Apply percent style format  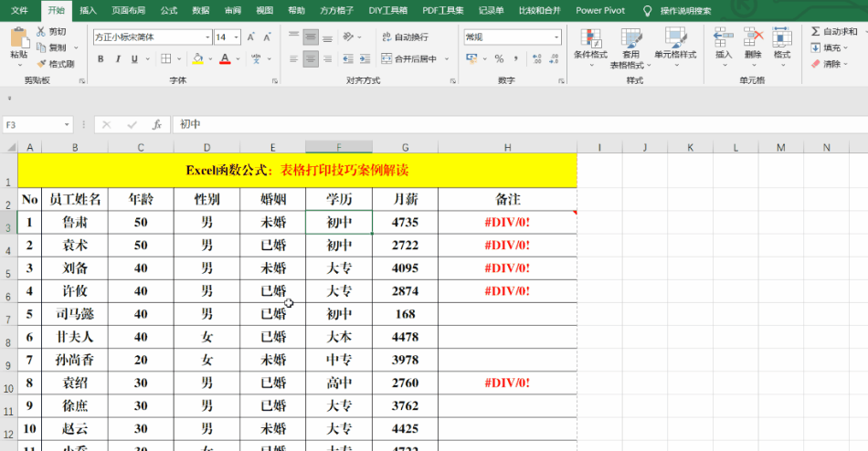click(499, 58)
